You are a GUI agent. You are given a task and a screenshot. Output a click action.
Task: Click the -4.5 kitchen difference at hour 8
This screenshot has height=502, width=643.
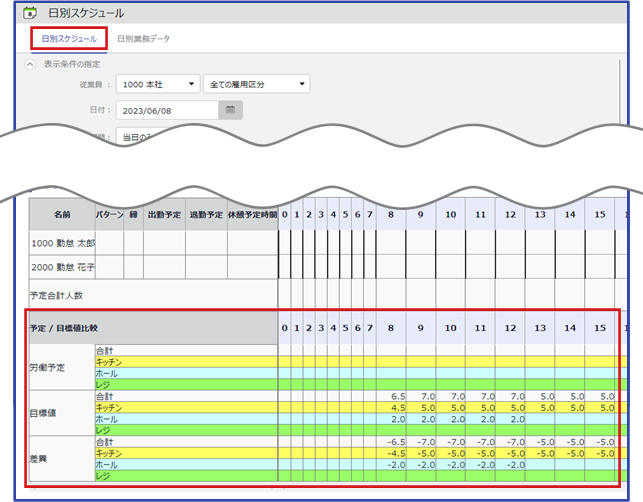click(x=396, y=454)
